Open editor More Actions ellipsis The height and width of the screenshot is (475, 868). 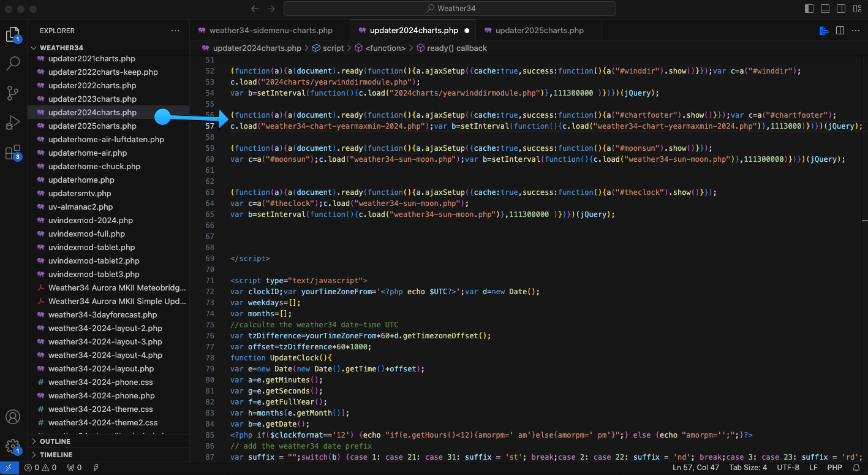856,31
